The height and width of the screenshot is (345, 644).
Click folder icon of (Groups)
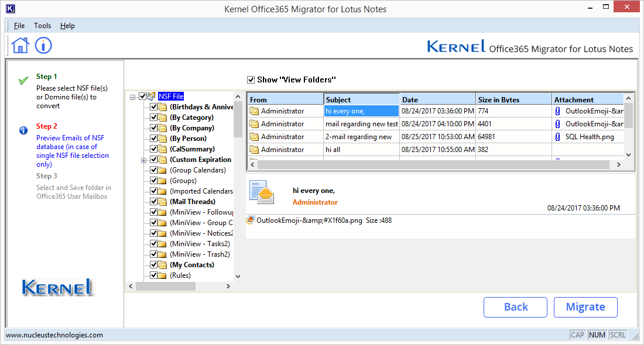coord(163,181)
